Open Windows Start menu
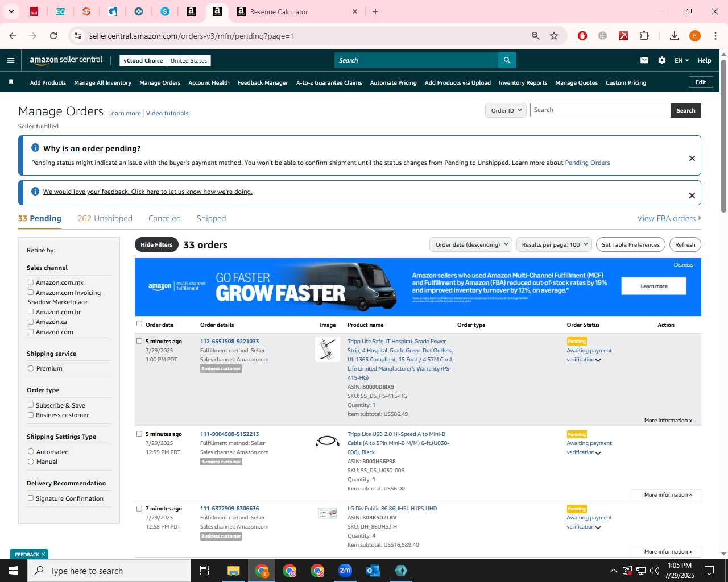The height and width of the screenshot is (582, 728). (14, 571)
